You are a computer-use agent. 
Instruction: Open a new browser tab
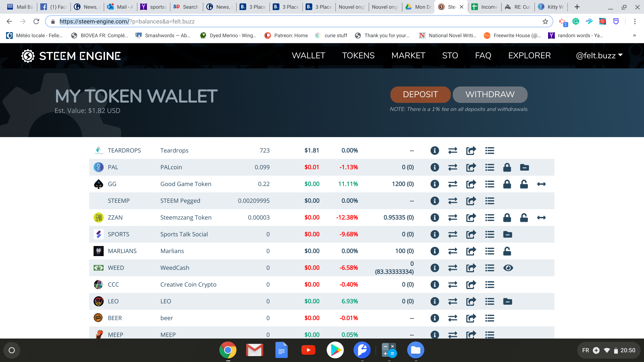pos(577,7)
